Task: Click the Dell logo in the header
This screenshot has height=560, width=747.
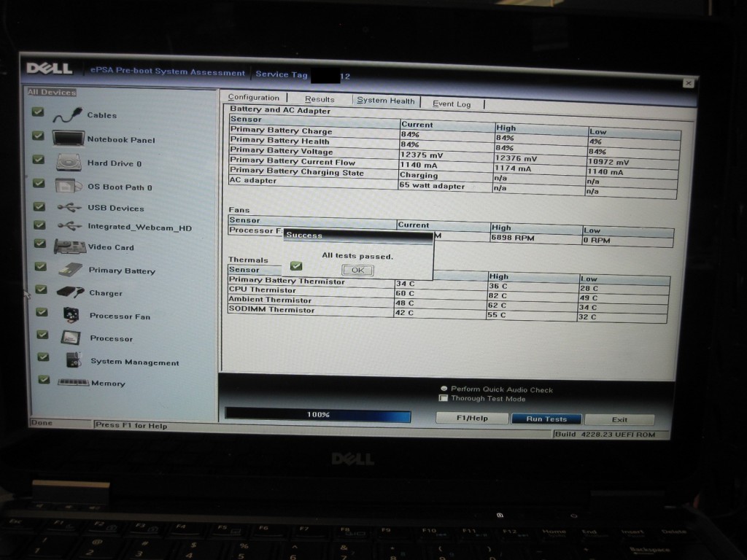Action: (x=50, y=69)
